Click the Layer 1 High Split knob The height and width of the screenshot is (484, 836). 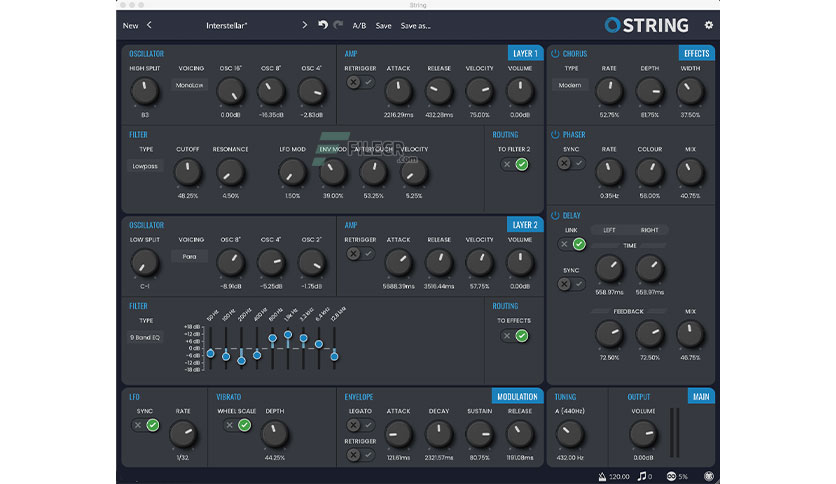(144, 92)
